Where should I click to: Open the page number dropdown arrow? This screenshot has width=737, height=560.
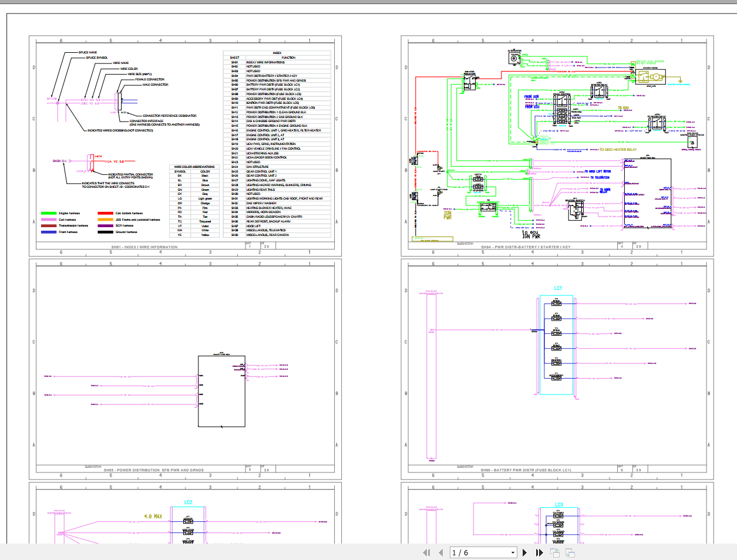[x=513, y=552]
